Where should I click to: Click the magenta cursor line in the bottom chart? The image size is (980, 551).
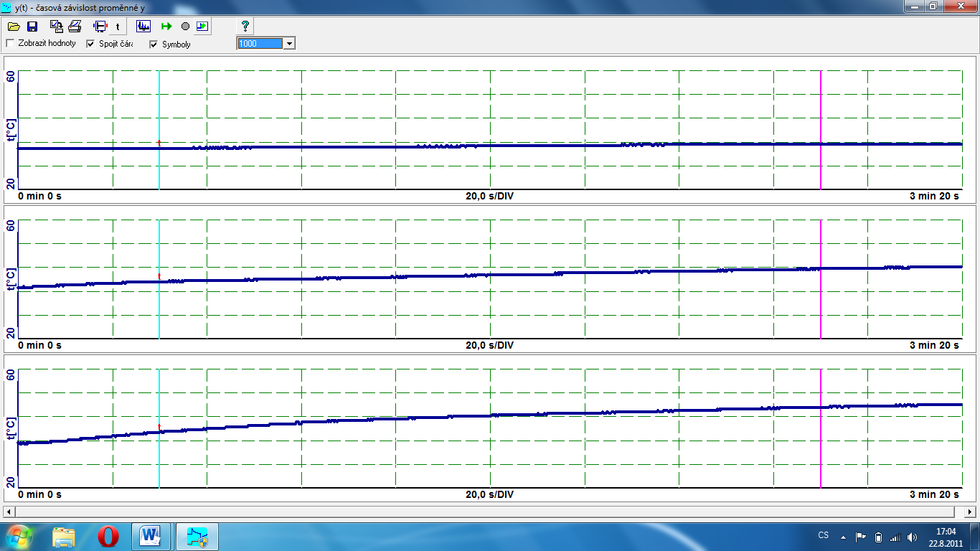821,428
